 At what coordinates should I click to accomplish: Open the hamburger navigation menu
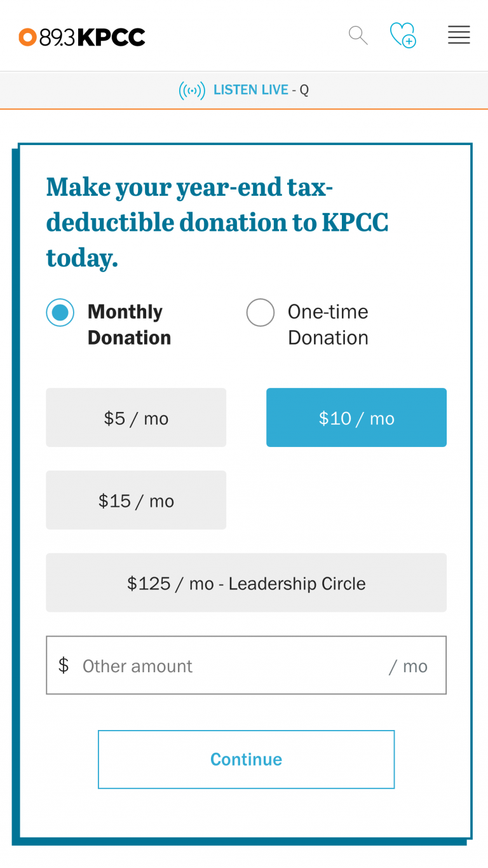point(459,35)
